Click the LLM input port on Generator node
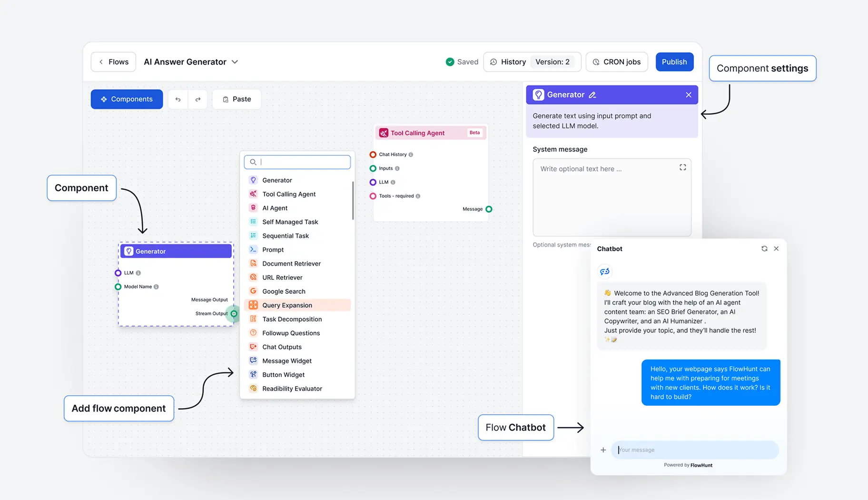 point(118,273)
